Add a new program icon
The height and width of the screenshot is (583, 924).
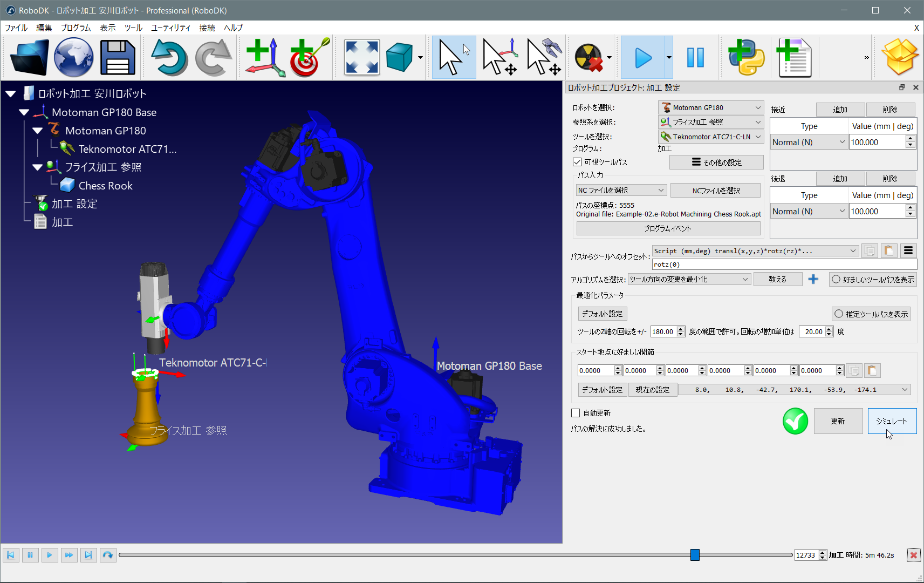(794, 57)
